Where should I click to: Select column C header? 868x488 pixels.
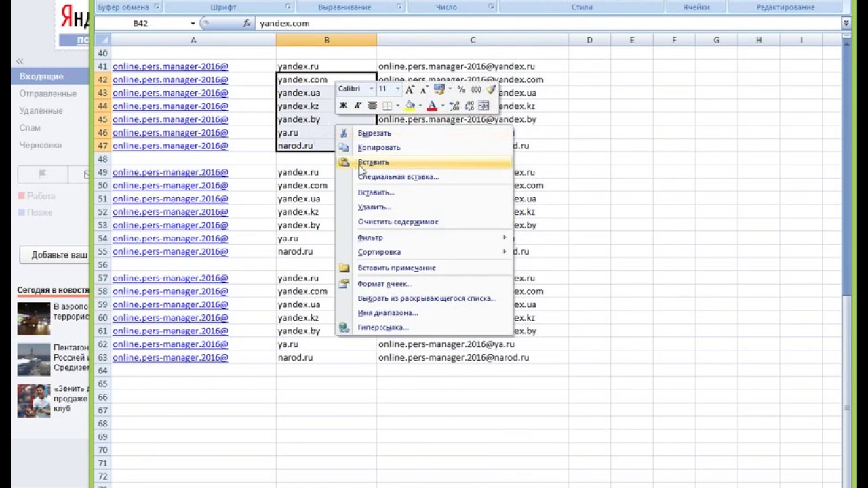pos(473,40)
